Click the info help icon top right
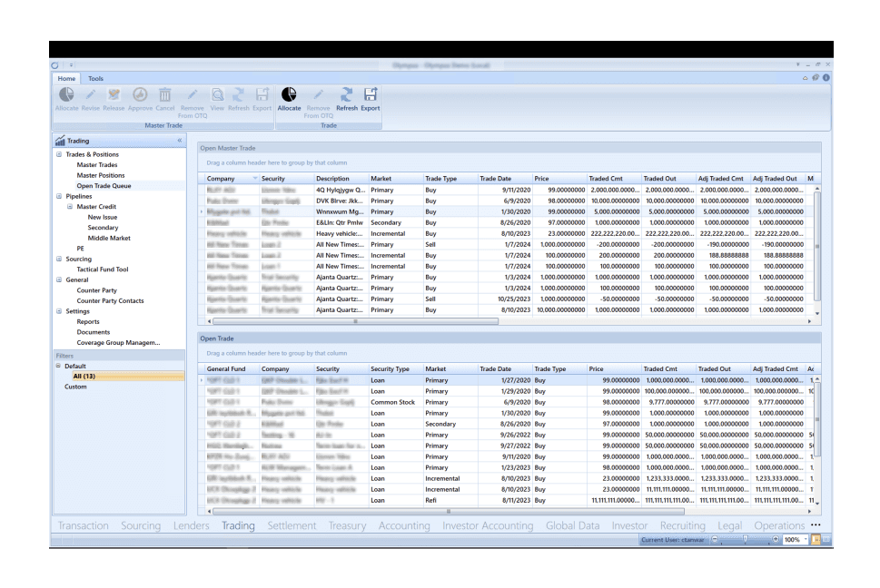880x588 pixels. click(x=826, y=78)
